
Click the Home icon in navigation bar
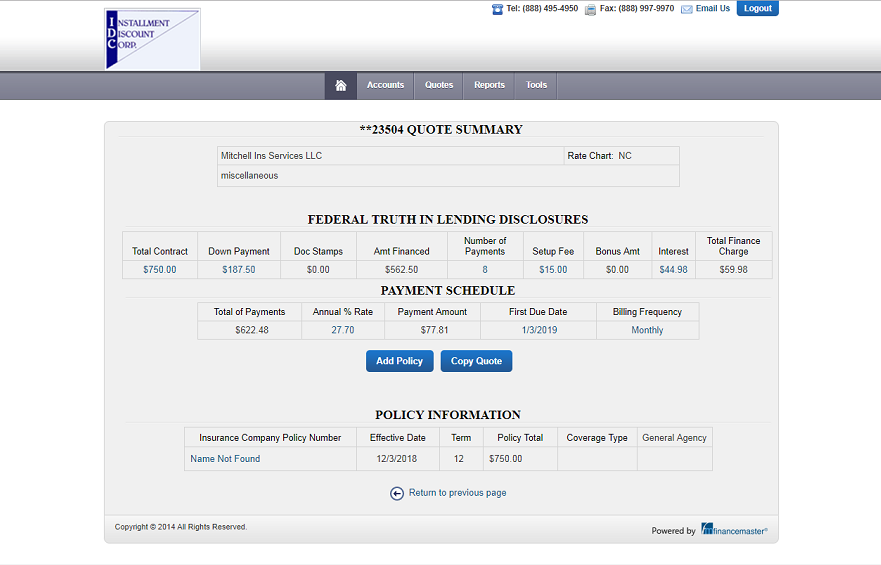[341, 85]
